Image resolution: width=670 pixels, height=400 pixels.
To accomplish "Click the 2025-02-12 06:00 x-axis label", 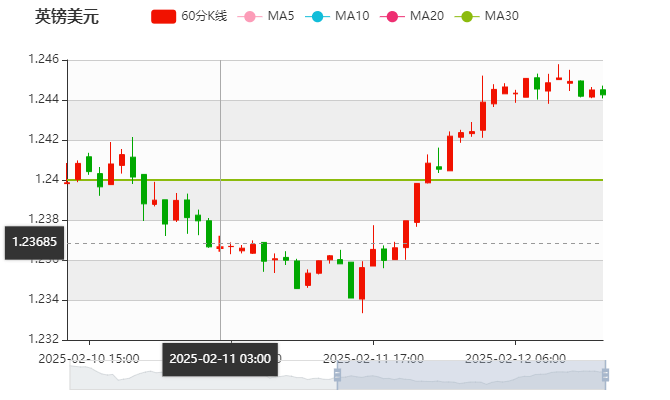I will 517,357.
